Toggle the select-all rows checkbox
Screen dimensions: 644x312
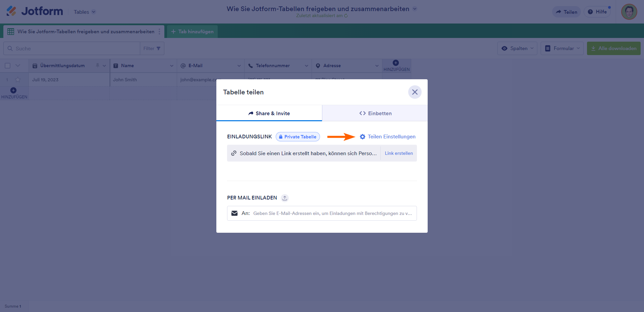pos(8,66)
